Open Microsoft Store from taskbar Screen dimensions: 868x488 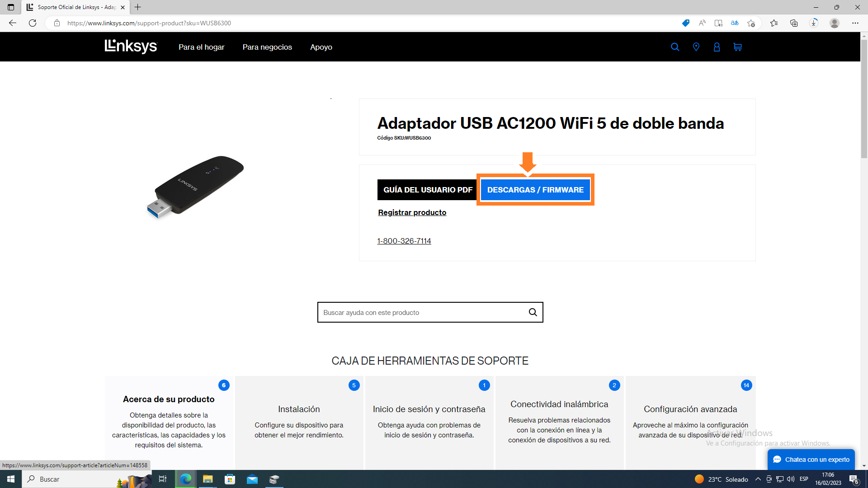230,479
